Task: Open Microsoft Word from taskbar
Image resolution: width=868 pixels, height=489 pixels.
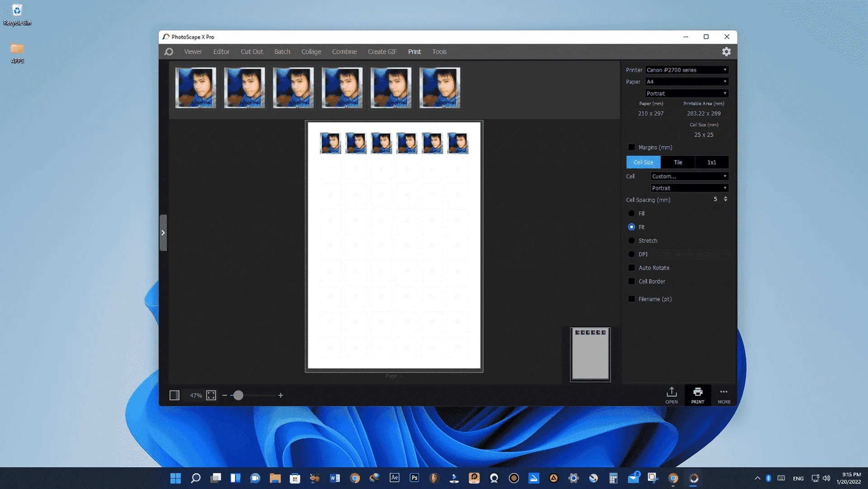Action: tap(335, 478)
